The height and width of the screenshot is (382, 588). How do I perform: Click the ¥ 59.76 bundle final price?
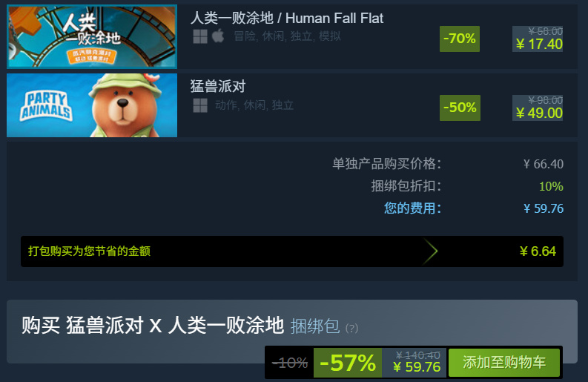(417, 367)
